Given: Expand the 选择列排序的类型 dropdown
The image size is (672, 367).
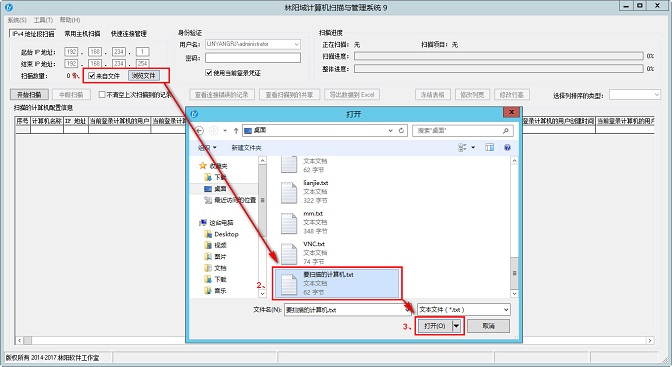Looking at the screenshot, I should pyautogui.click(x=656, y=95).
